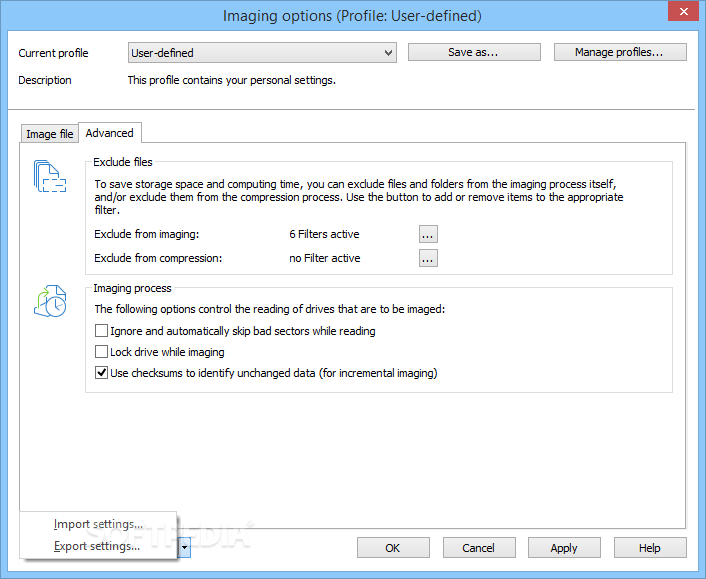Click the 'Exclude from imaging:' label
Image resolution: width=706 pixels, height=579 pixels.
point(146,234)
